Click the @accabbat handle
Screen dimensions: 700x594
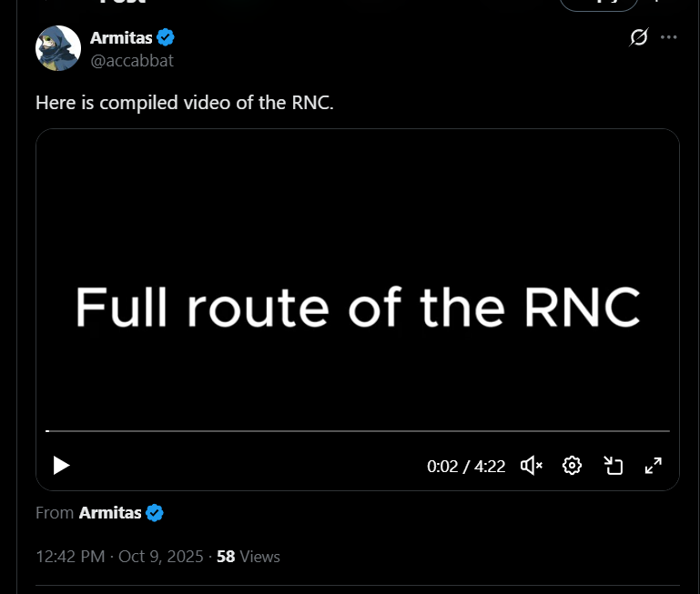click(x=131, y=60)
